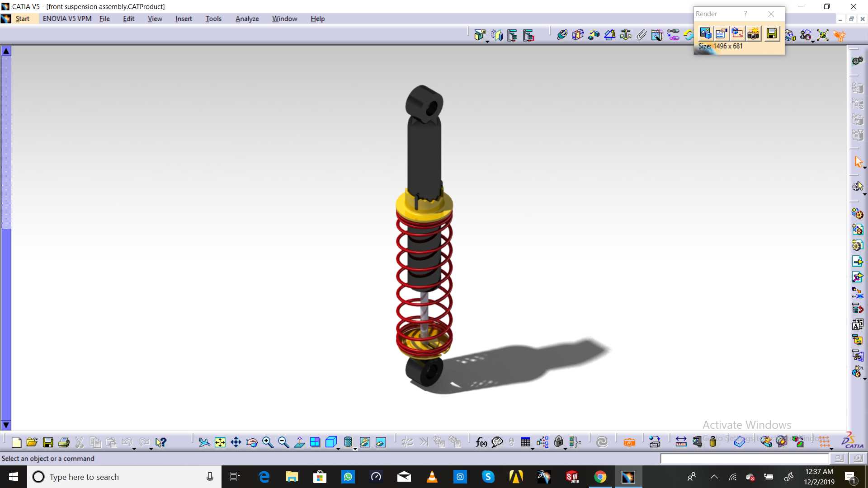Click the Create Shooting icon in Render panel
The image size is (868, 488).
705,33
